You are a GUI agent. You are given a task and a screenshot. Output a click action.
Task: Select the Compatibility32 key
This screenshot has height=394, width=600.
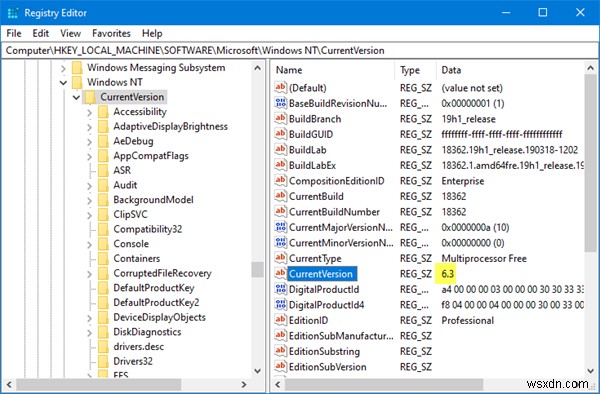pyautogui.click(x=148, y=229)
